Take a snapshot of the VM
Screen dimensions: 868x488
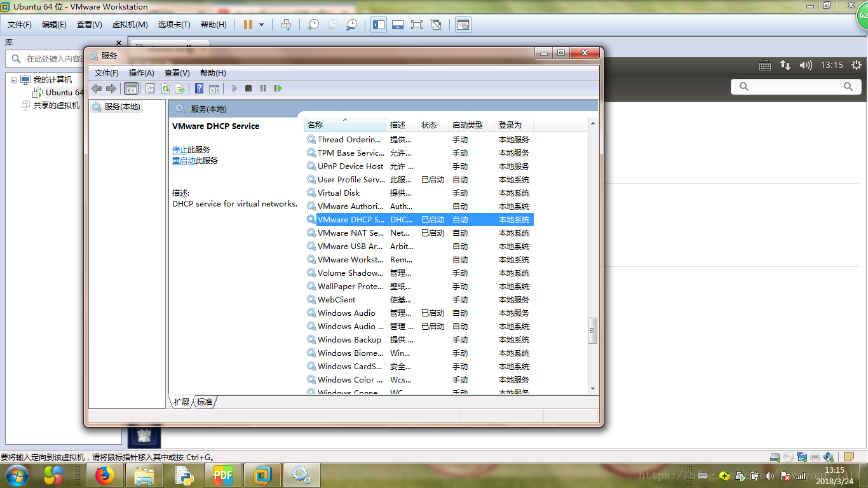(313, 25)
